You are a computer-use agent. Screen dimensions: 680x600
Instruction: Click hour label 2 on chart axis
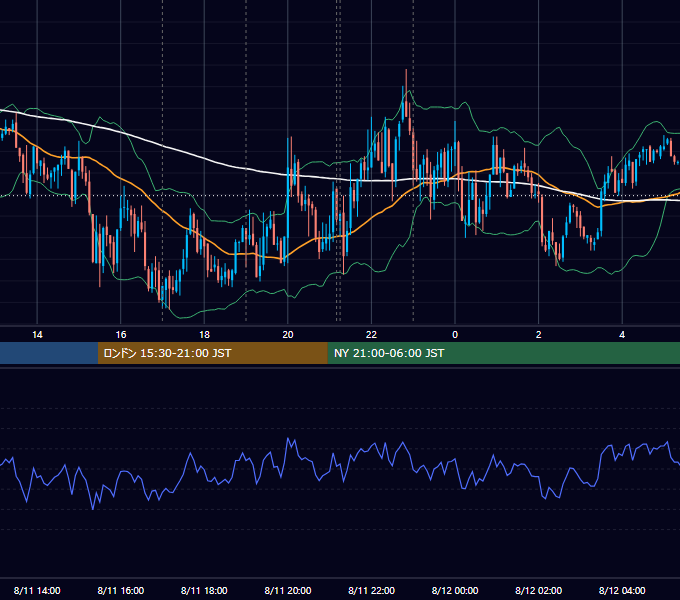539,335
